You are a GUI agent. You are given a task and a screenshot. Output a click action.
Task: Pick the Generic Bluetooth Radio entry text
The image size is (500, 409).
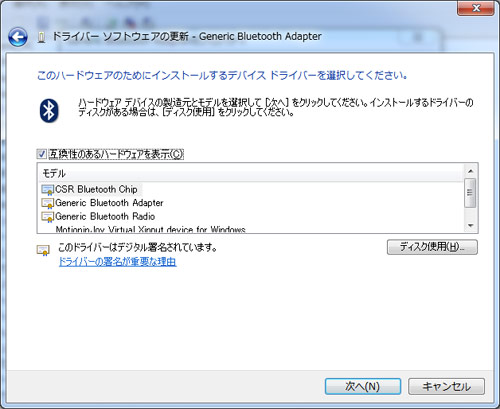(x=105, y=216)
